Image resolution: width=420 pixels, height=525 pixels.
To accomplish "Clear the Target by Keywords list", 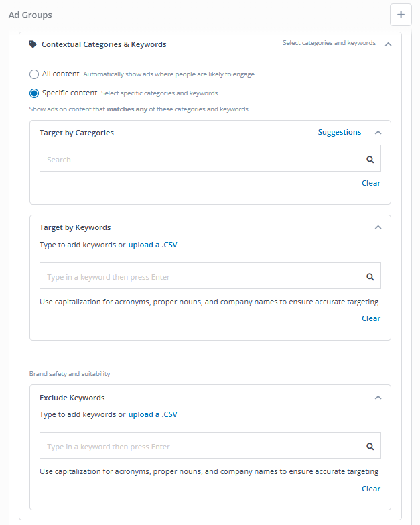I will [371, 318].
